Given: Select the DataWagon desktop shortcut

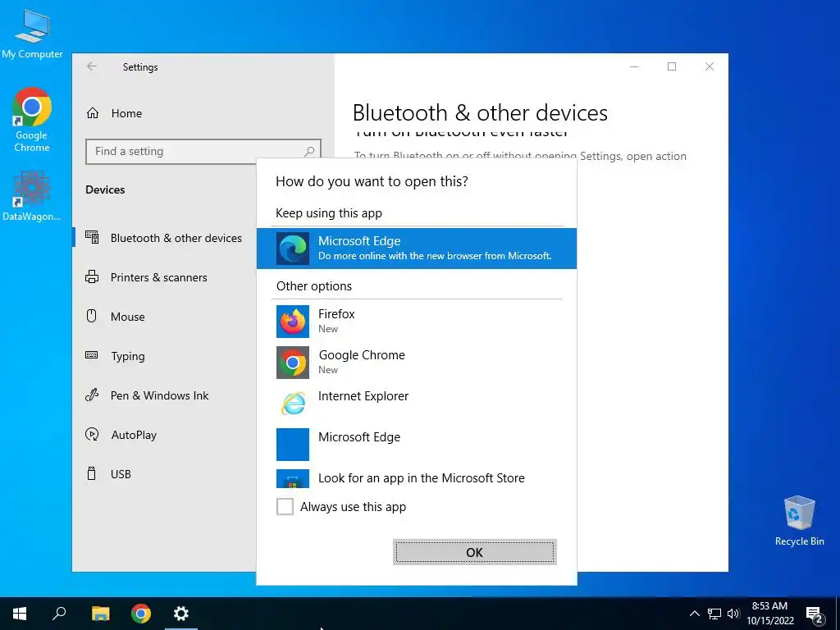Looking at the screenshot, I should tap(32, 195).
